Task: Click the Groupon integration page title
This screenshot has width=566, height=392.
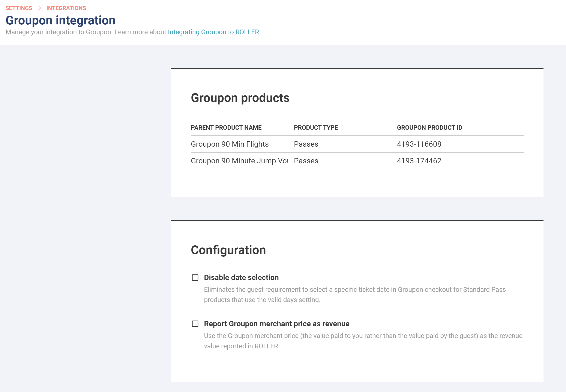Action: pos(60,20)
